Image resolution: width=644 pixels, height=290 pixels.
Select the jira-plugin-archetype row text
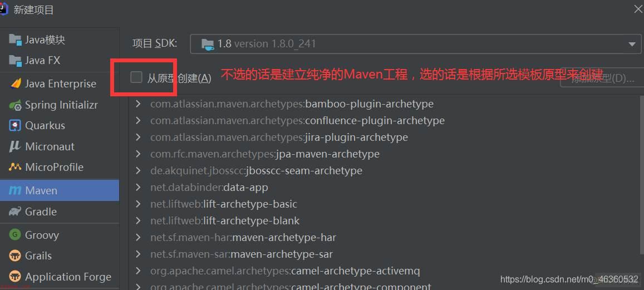pos(279,137)
